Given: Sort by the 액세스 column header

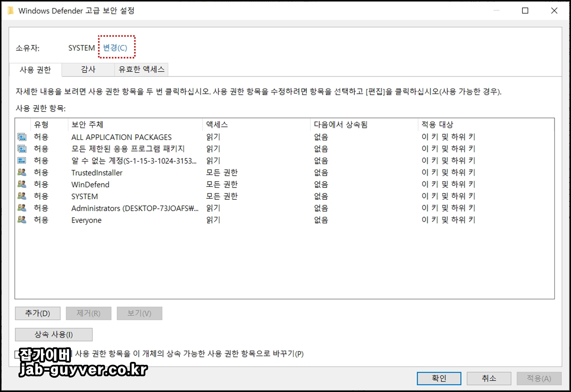Looking at the screenshot, I should pos(256,125).
